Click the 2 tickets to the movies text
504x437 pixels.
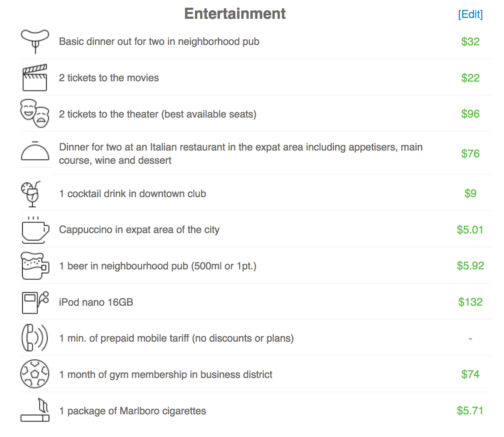pos(109,78)
